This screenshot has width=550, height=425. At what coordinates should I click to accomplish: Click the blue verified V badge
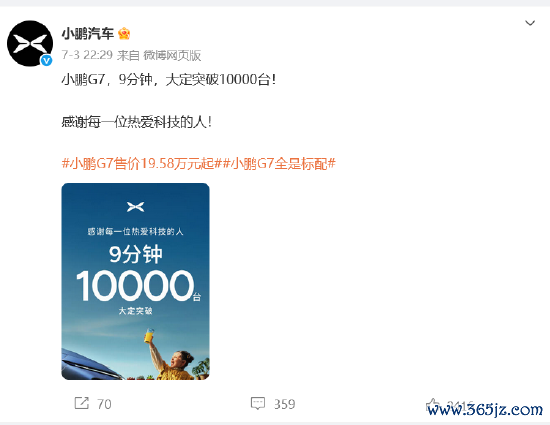pyautogui.click(x=46, y=61)
